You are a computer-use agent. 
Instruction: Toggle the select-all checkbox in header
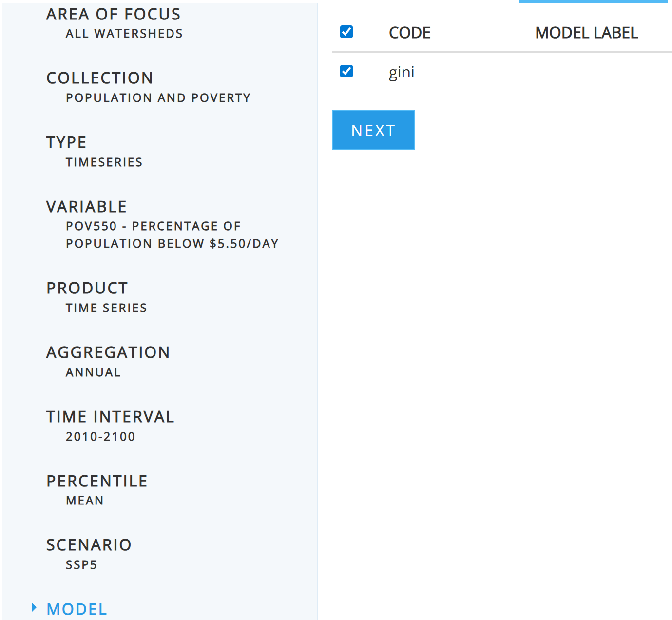point(346,32)
